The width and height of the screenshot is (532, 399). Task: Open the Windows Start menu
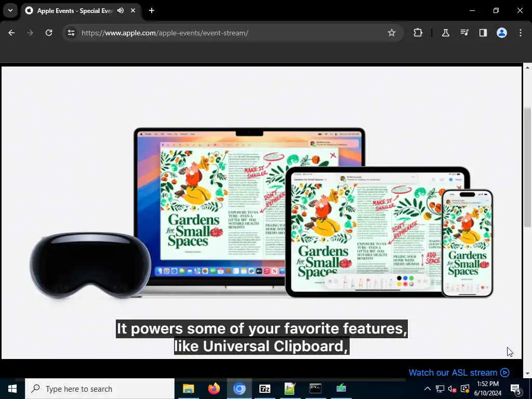pos(12,389)
